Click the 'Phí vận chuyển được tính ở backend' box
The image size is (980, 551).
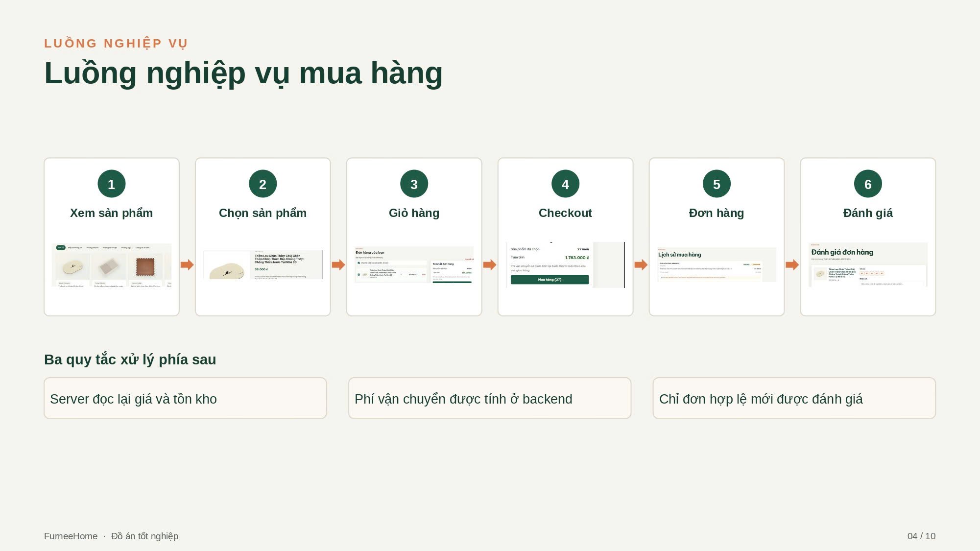(x=490, y=398)
